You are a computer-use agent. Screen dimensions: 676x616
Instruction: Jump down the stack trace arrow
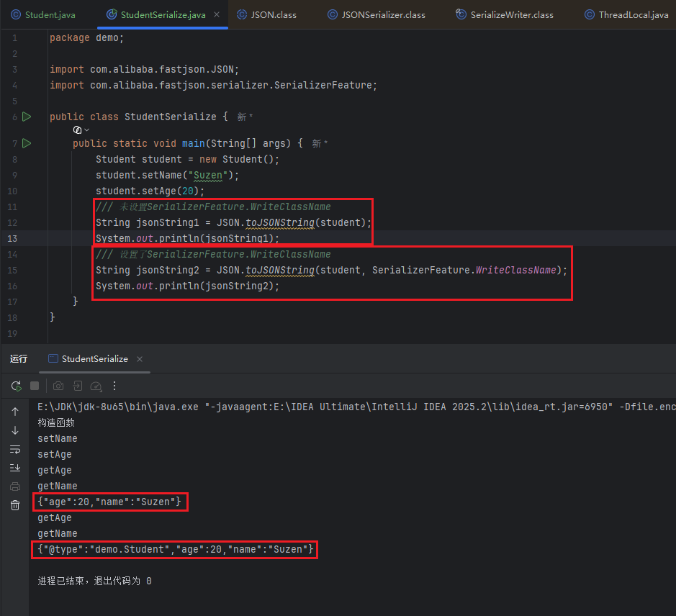(x=15, y=430)
